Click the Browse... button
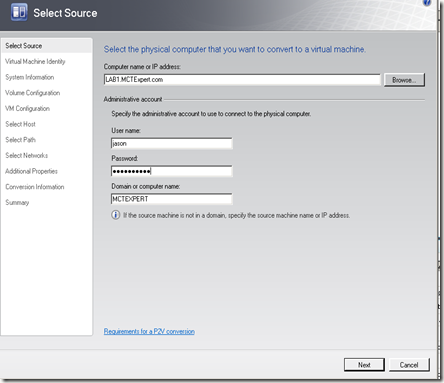Viewport: 444px width, 383px height. click(x=404, y=80)
